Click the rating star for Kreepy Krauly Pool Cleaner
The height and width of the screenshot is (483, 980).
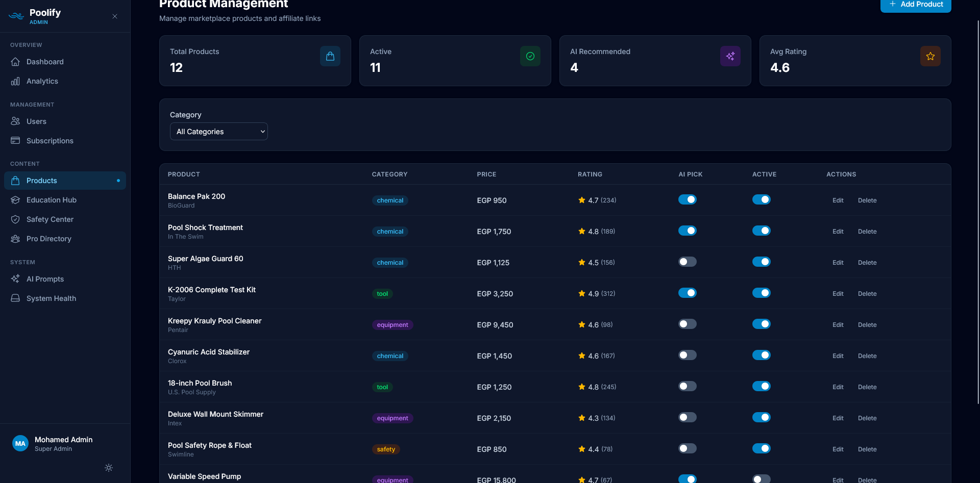pyautogui.click(x=582, y=324)
